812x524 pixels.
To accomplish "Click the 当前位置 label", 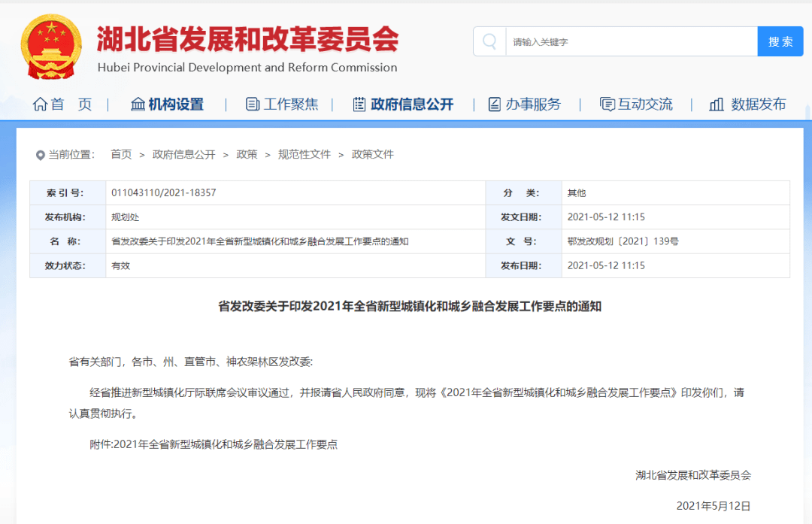I will [71, 155].
